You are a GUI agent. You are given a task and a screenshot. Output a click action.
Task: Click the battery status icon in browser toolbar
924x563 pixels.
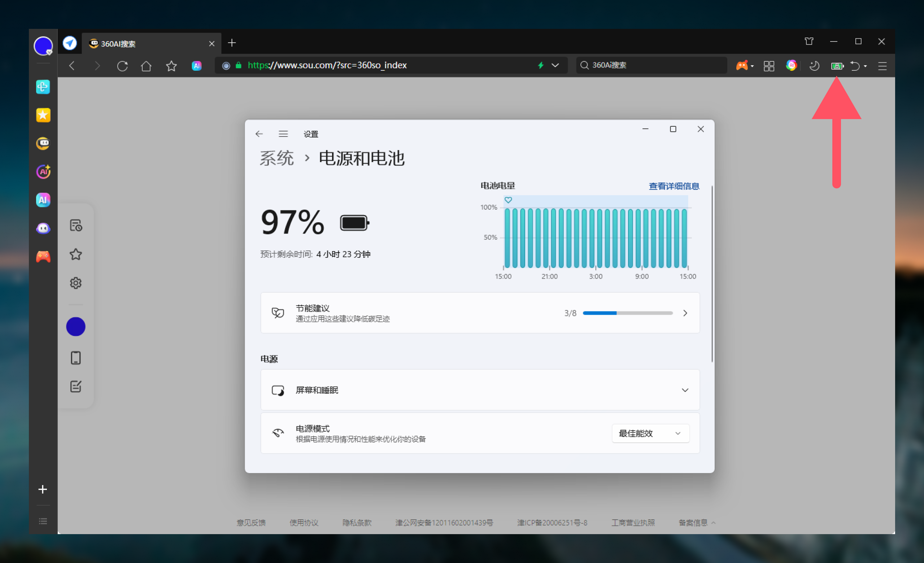[837, 66]
